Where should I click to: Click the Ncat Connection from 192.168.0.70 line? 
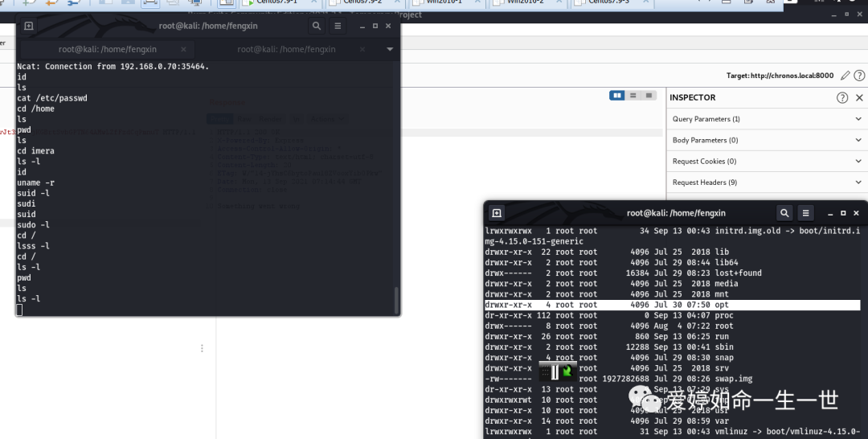point(113,67)
